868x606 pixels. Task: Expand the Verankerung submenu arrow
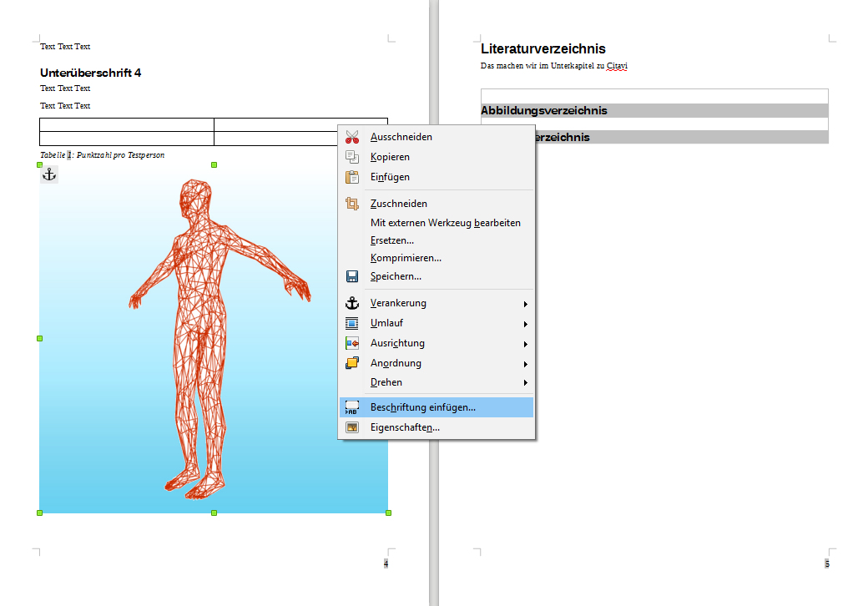click(x=525, y=304)
